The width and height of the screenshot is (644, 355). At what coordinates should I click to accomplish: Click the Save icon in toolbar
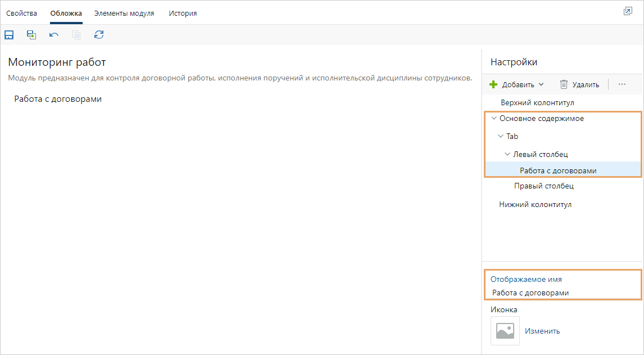[x=9, y=35]
